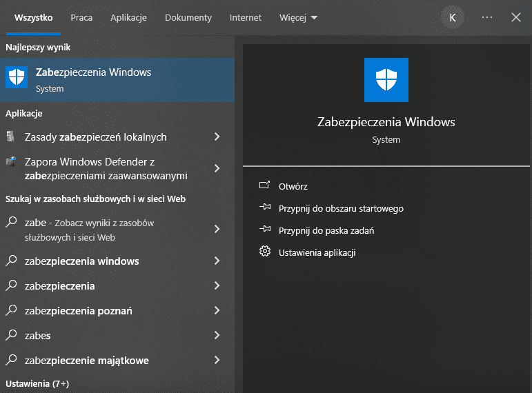The height and width of the screenshot is (393, 532).
Task: Expand 'zabes' suggestion chevron
Action: coord(217,335)
